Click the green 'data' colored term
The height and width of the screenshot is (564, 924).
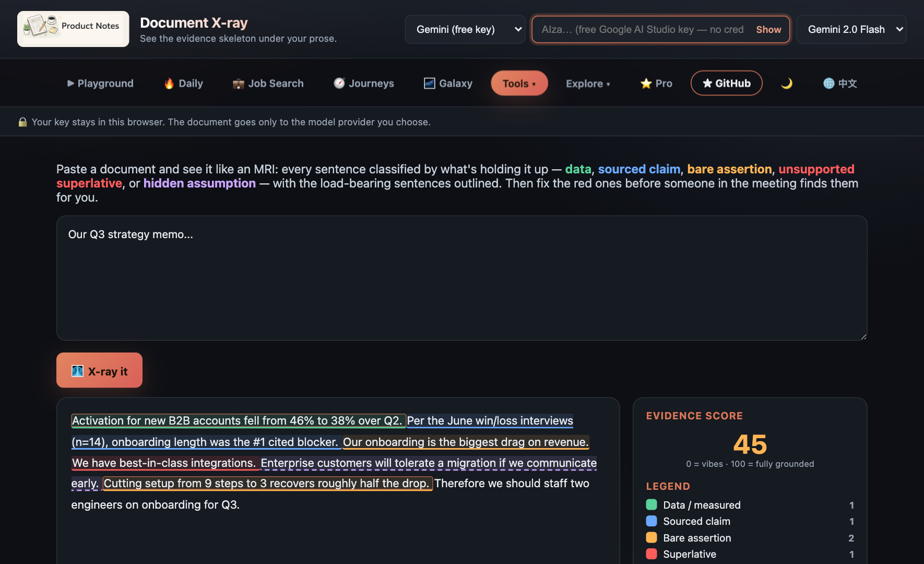tap(578, 169)
